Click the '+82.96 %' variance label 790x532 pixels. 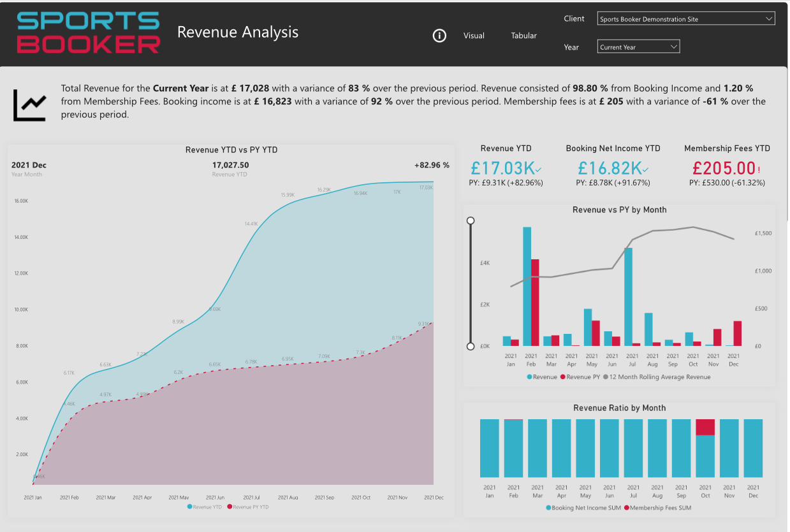432,165
